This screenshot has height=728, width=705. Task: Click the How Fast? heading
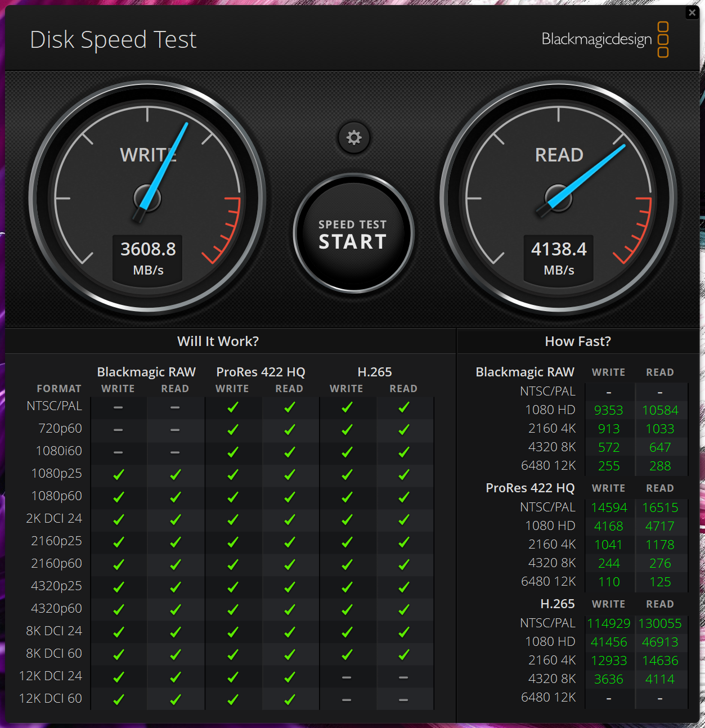578,341
